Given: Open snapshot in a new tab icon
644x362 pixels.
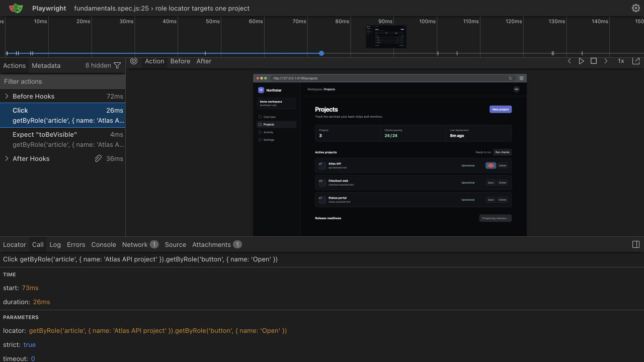Looking at the screenshot, I should pyautogui.click(x=636, y=61).
